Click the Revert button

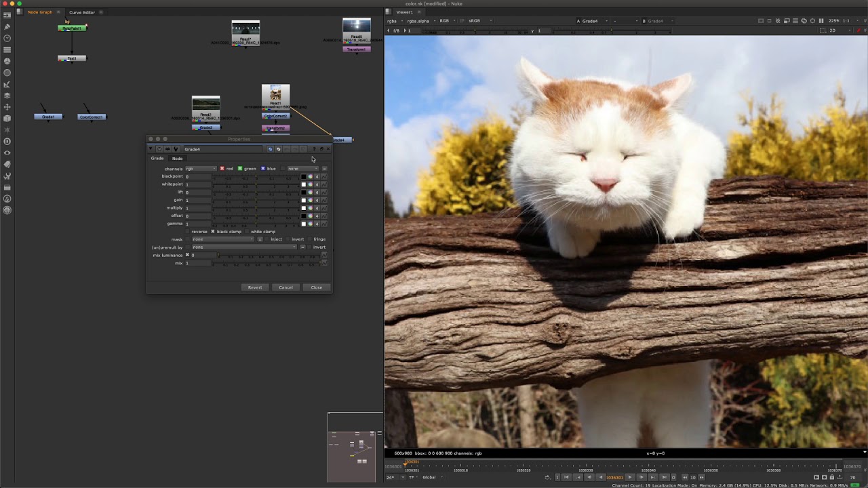[x=255, y=287]
